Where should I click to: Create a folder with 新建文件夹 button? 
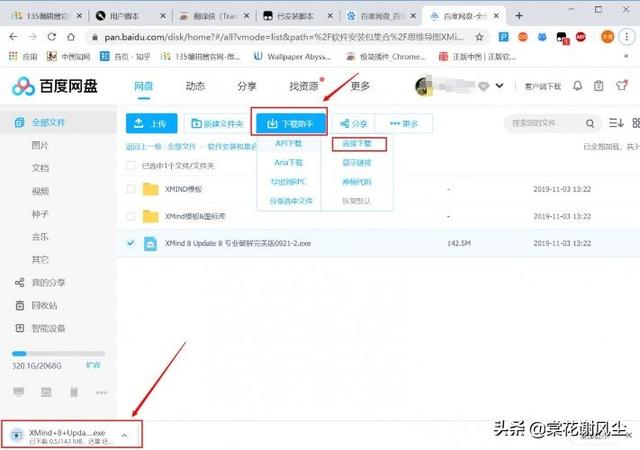tap(217, 123)
